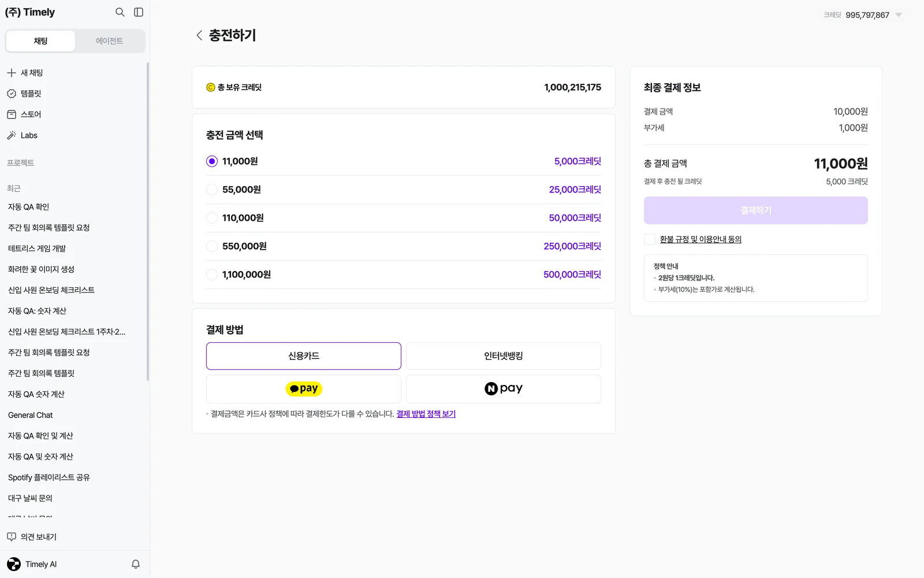Open recent chat 자동 QA 및 숫자 계산
The image size is (924, 578).
click(40, 457)
